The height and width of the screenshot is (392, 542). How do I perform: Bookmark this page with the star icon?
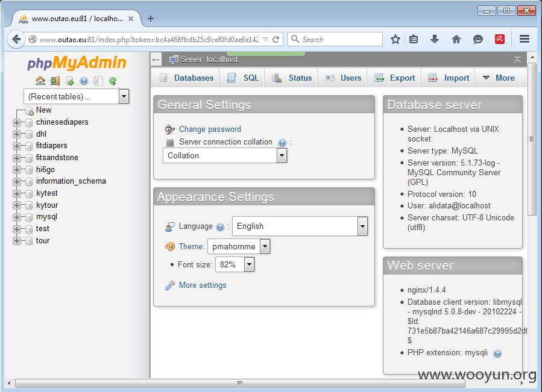click(x=395, y=39)
